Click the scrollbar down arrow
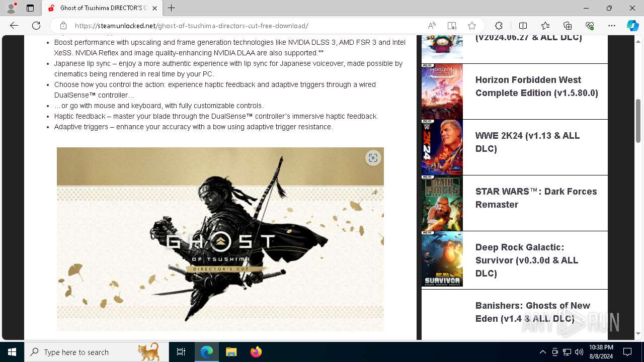 [x=638, y=333]
